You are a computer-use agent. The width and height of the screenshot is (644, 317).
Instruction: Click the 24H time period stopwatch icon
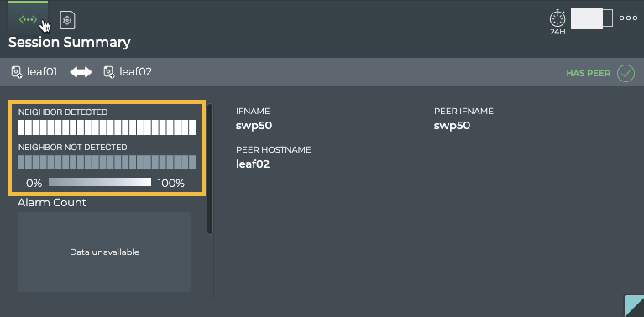coord(558,22)
